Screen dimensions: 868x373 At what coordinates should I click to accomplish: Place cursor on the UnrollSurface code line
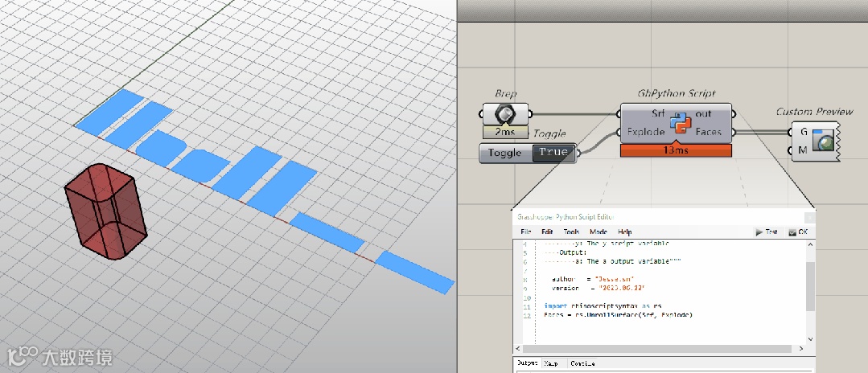pos(619,315)
